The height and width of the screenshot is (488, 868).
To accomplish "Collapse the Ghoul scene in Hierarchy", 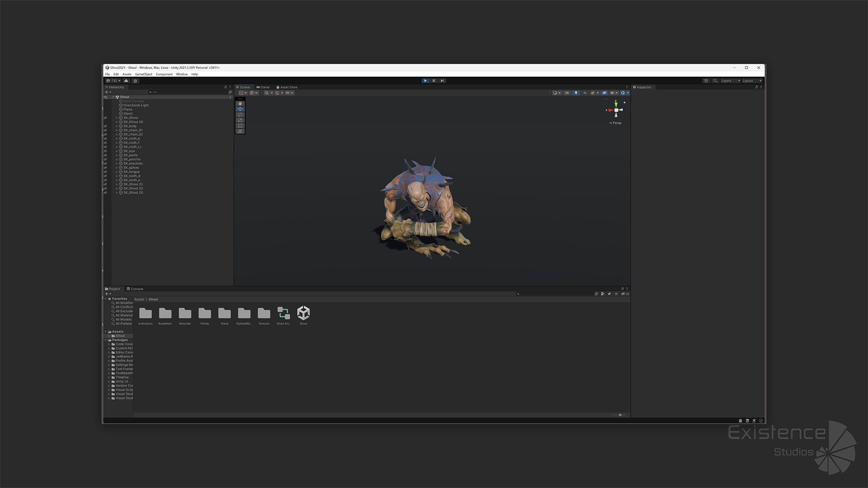I will [113, 97].
